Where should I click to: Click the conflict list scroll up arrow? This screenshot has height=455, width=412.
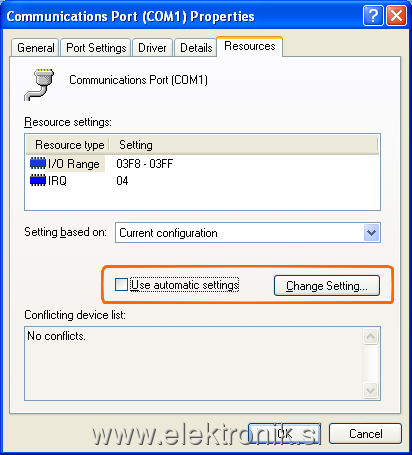coord(370,337)
